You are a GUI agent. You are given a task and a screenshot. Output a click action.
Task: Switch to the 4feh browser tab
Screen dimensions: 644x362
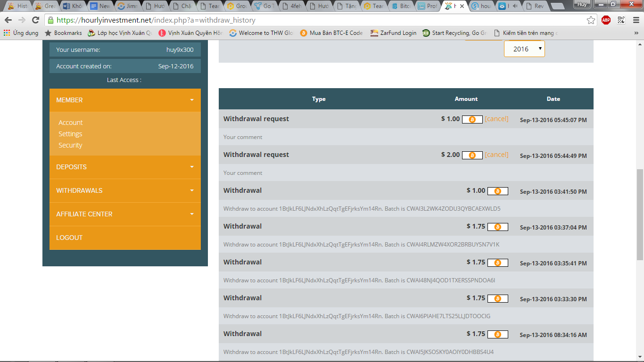[x=291, y=6]
